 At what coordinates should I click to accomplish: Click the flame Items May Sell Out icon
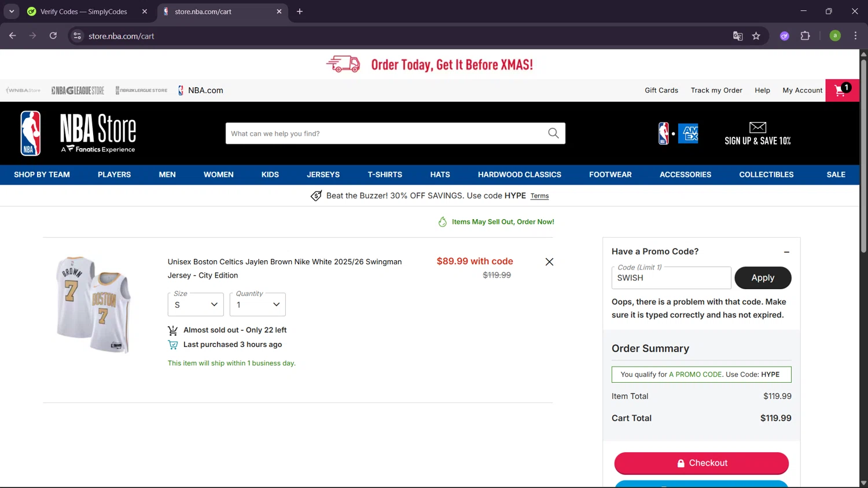tap(443, 222)
